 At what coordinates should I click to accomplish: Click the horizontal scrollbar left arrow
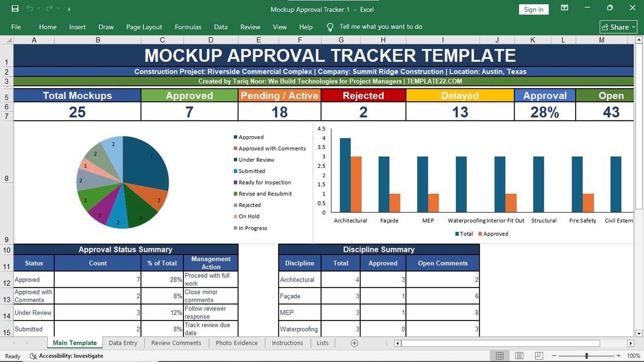398,343
